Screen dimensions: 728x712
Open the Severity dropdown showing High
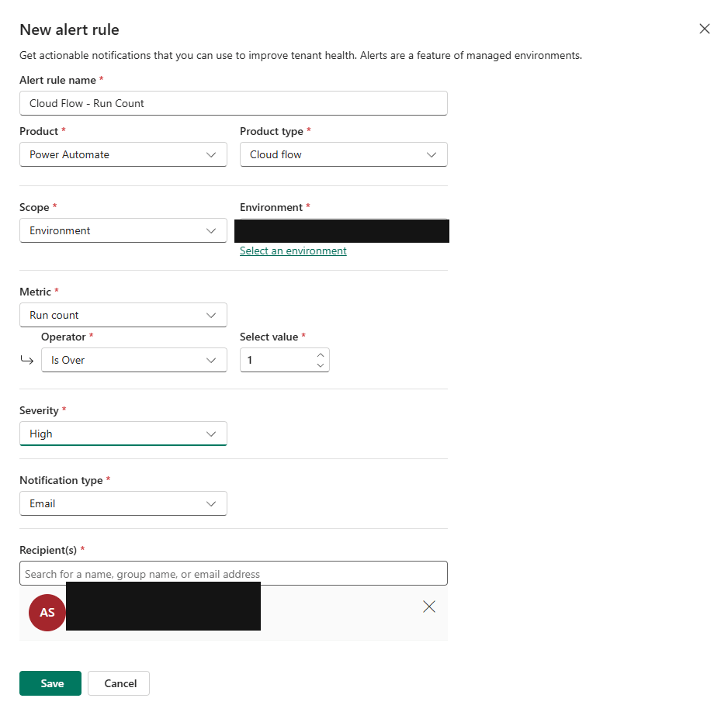123,434
